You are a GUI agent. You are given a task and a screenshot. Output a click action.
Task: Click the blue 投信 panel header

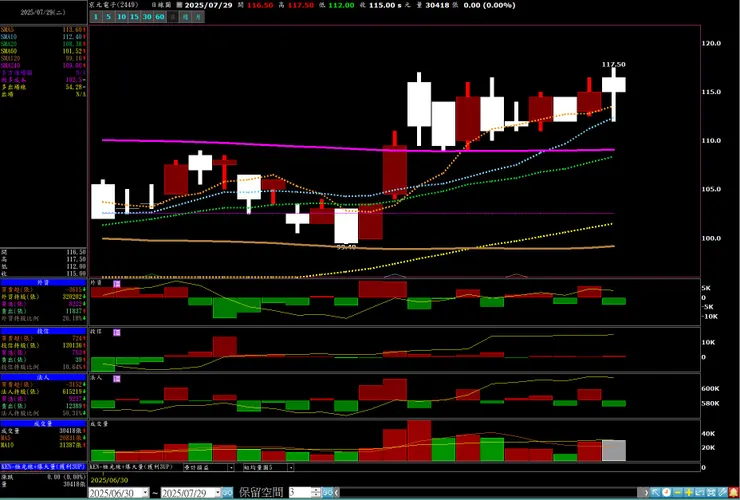click(x=43, y=331)
